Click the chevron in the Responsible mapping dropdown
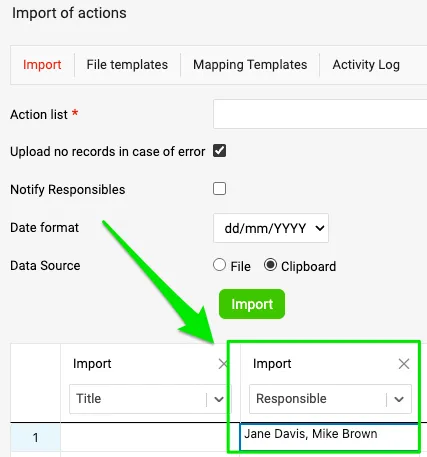 click(x=399, y=399)
